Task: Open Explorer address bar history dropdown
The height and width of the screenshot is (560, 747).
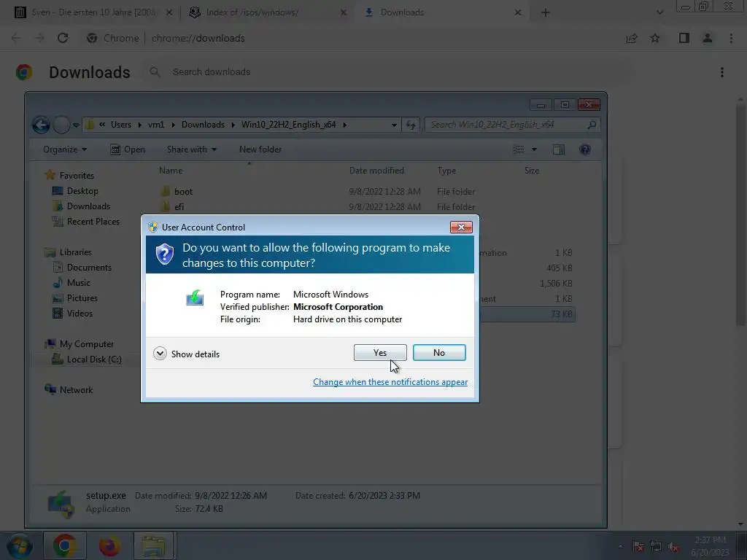Action: tap(394, 125)
